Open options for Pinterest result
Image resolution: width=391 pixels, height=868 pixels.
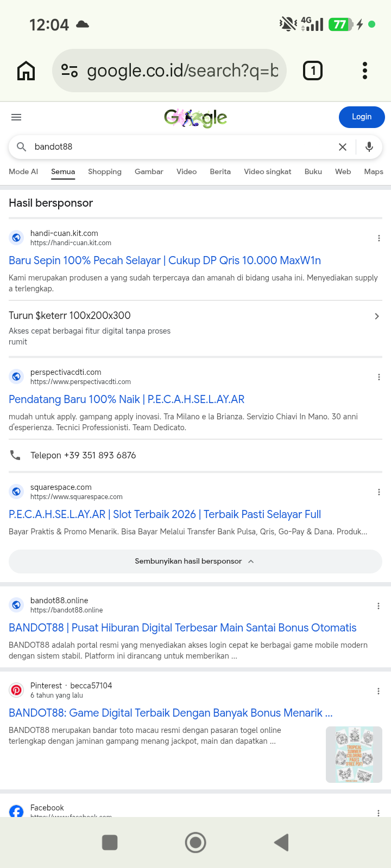[x=379, y=691]
